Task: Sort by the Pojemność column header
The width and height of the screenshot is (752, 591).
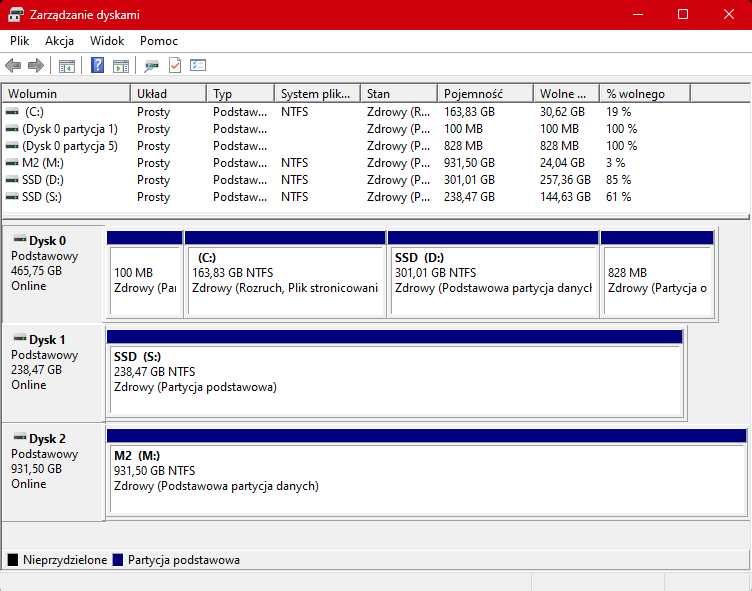Action: tap(485, 94)
